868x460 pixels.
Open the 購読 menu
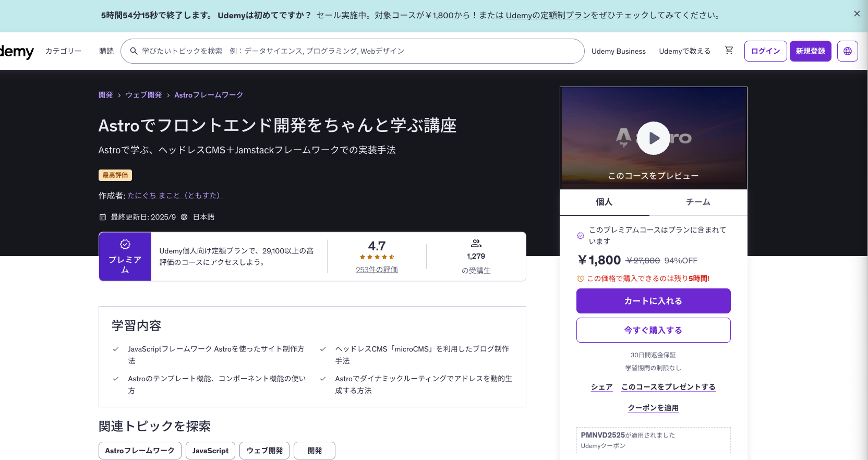click(x=106, y=51)
